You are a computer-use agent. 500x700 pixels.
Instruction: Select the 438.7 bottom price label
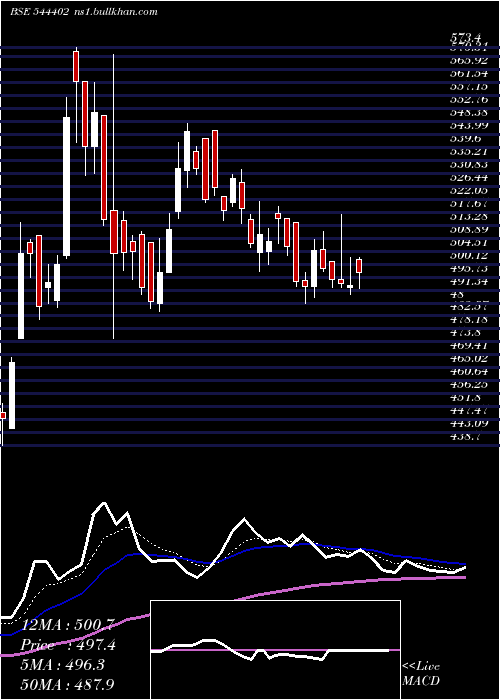467,437
